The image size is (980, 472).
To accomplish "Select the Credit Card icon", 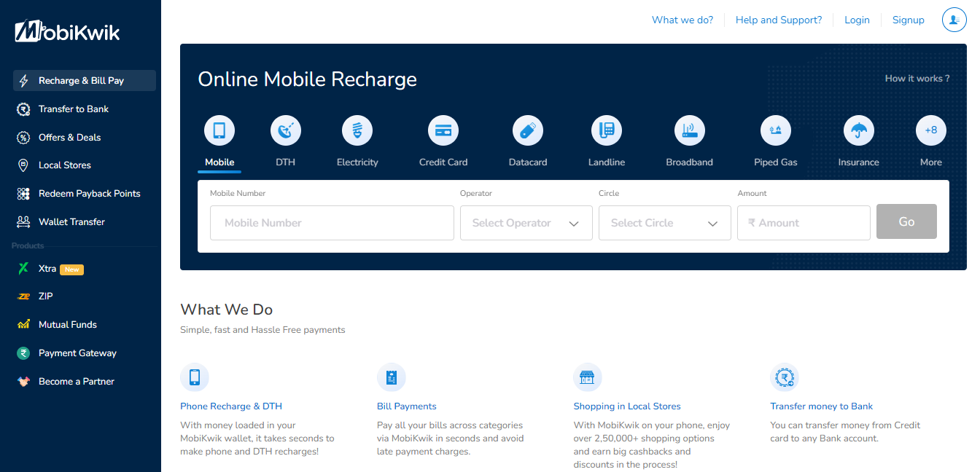I will tap(443, 131).
